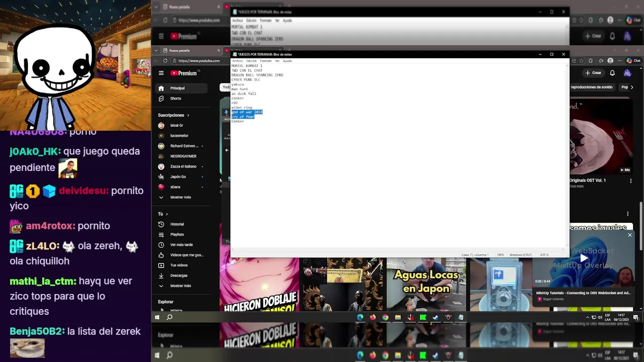
Task: Open YouTube account avatar in front window
Action: point(627,73)
